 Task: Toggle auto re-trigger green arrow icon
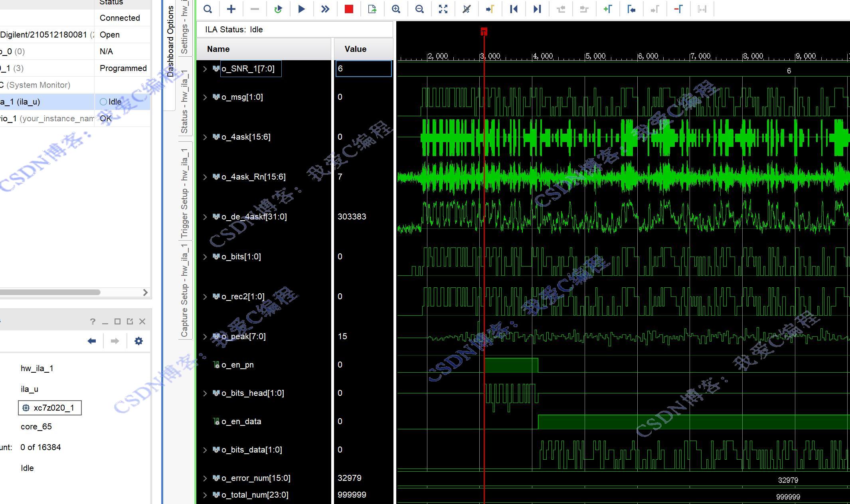click(x=278, y=9)
